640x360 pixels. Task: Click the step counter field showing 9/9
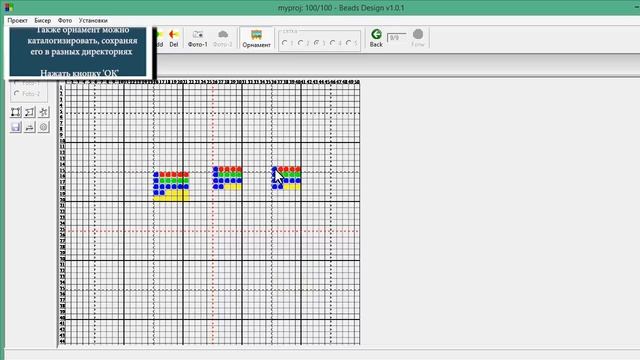(396, 38)
